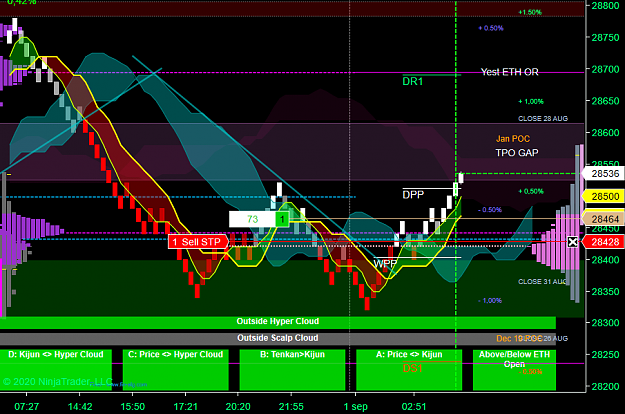Click the red 'DS1' pivot label

[x=412, y=369]
